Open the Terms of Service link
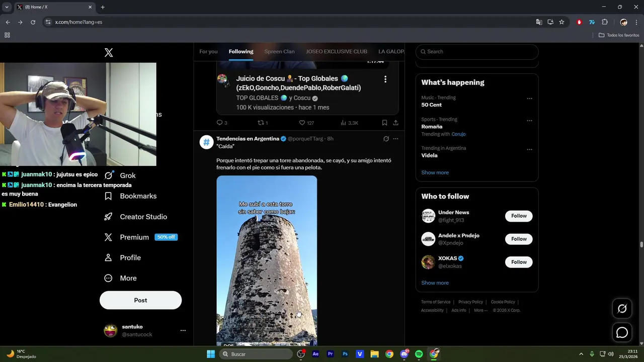 (436, 302)
